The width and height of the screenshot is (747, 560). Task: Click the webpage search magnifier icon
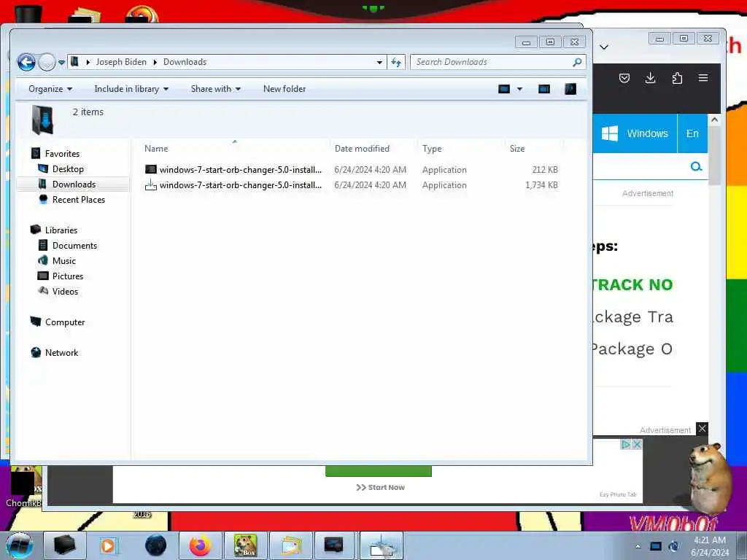point(696,167)
